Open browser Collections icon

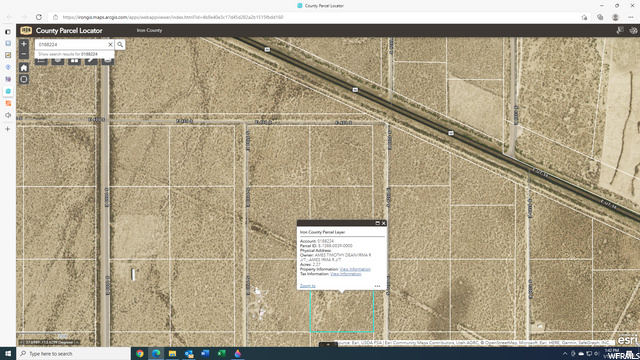click(600, 17)
